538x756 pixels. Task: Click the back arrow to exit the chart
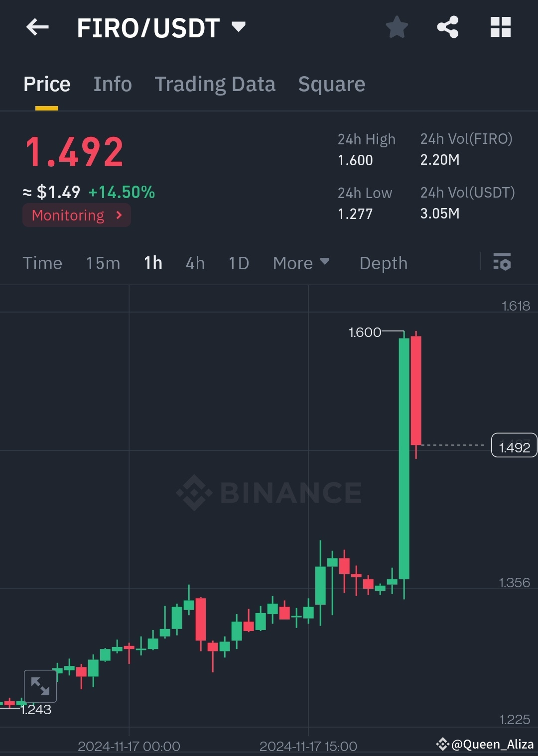pos(37,27)
